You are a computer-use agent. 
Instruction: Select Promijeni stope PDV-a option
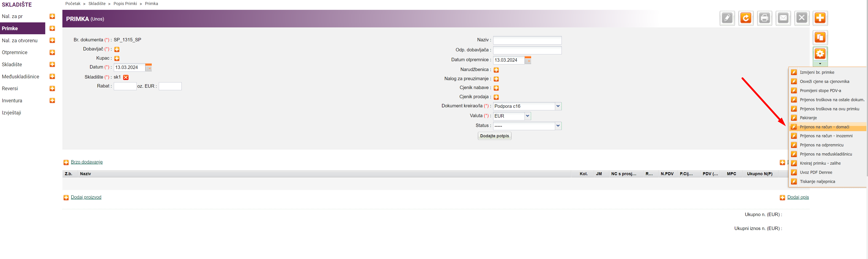[820, 91]
